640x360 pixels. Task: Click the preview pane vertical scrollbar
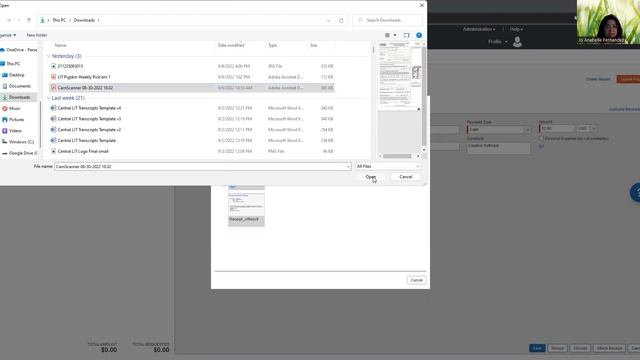(424, 96)
